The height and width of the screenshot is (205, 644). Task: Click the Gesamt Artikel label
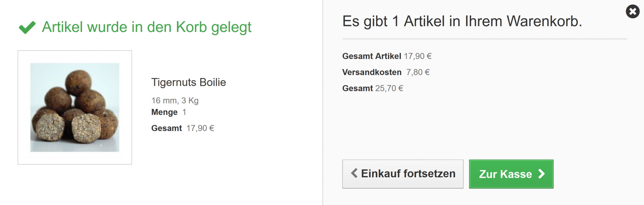(x=371, y=56)
